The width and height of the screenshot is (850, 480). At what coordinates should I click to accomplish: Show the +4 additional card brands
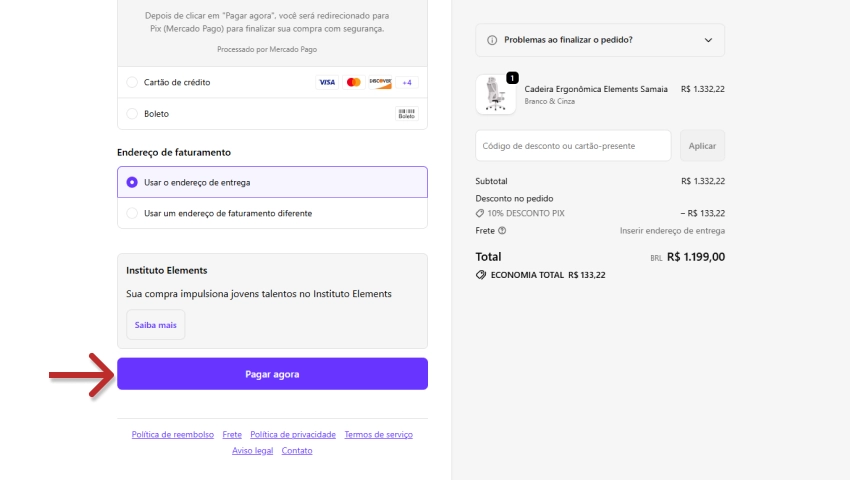click(407, 82)
